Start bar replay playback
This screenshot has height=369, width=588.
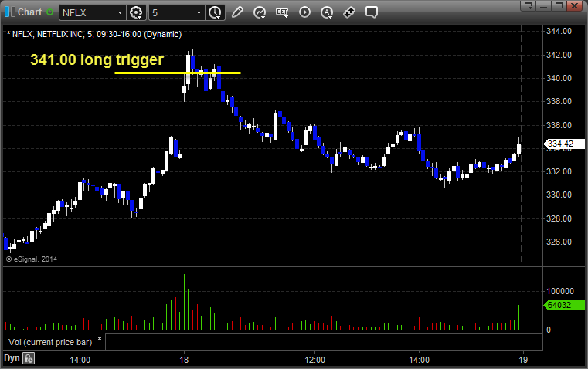click(x=304, y=12)
